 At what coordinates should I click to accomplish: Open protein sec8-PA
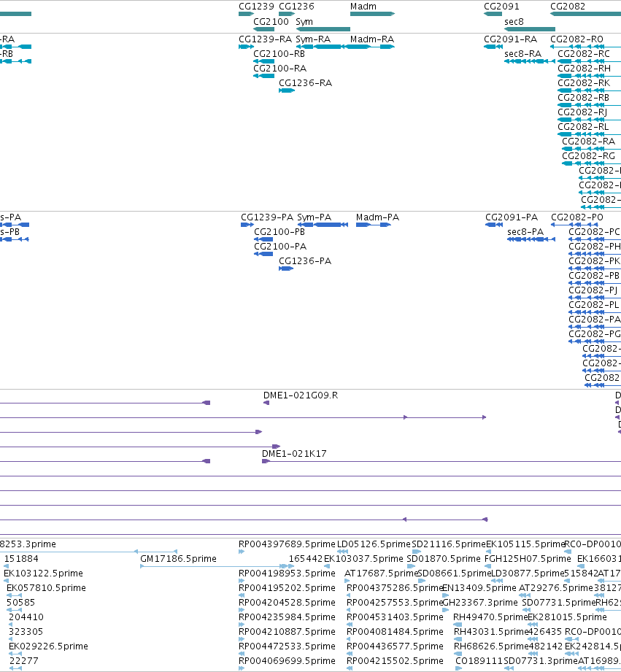tap(525, 232)
